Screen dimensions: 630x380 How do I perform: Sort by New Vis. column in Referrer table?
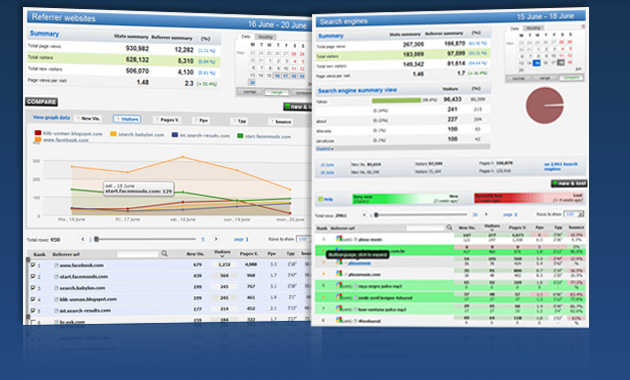pos(195,254)
